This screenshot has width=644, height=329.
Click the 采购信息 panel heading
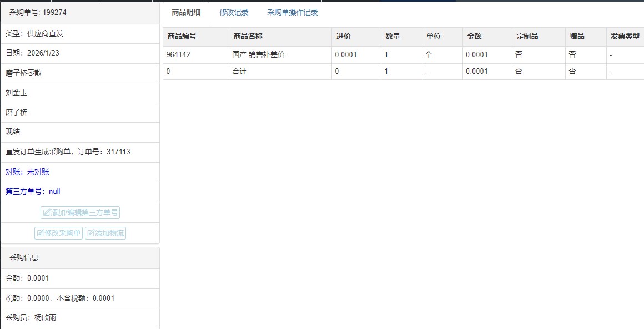(24, 257)
